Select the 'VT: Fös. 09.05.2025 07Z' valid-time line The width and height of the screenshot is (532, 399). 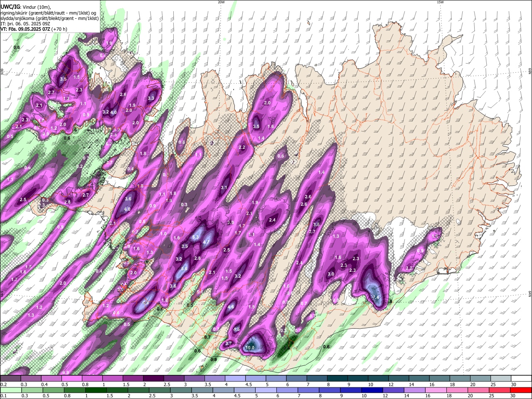[34, 29]
